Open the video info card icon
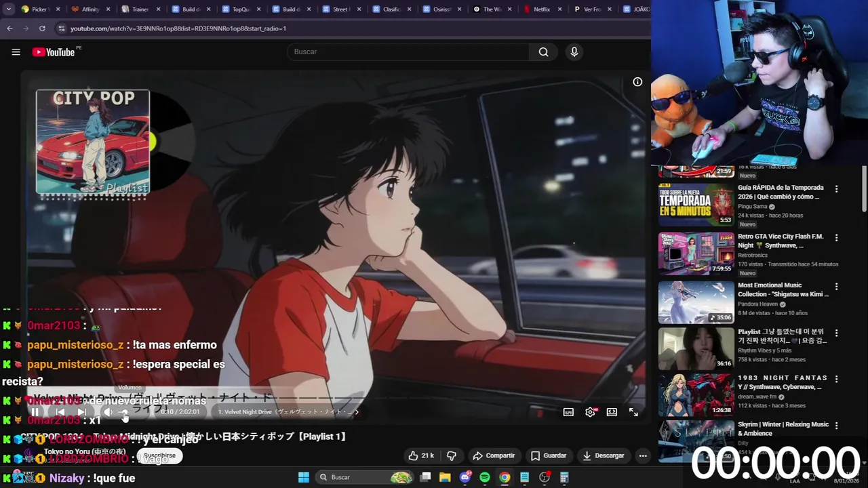868x488 pixels. click(637, 82)
